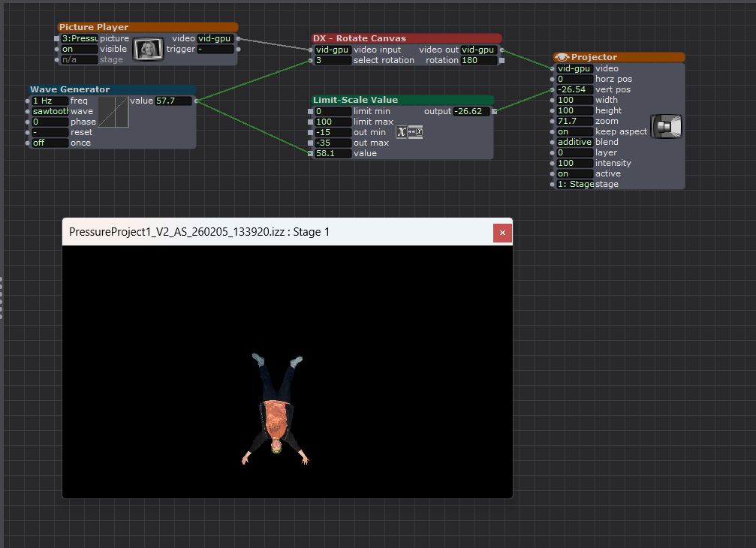
Task: Toggle the Picture Player visible value
Action: pyautogui.click(x=79, y=49)
